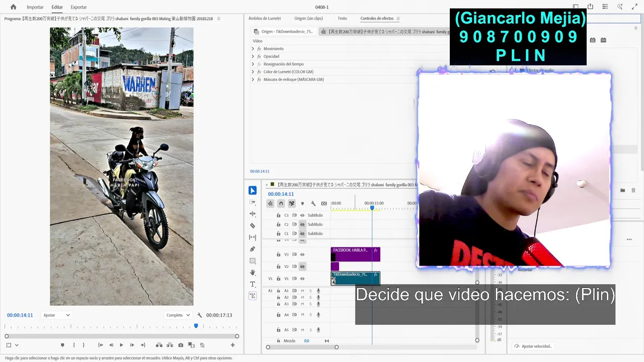This screenshot has height=362, width=644.
Task: Toggle visibility of track V3
Action: (x=302, y=254)
